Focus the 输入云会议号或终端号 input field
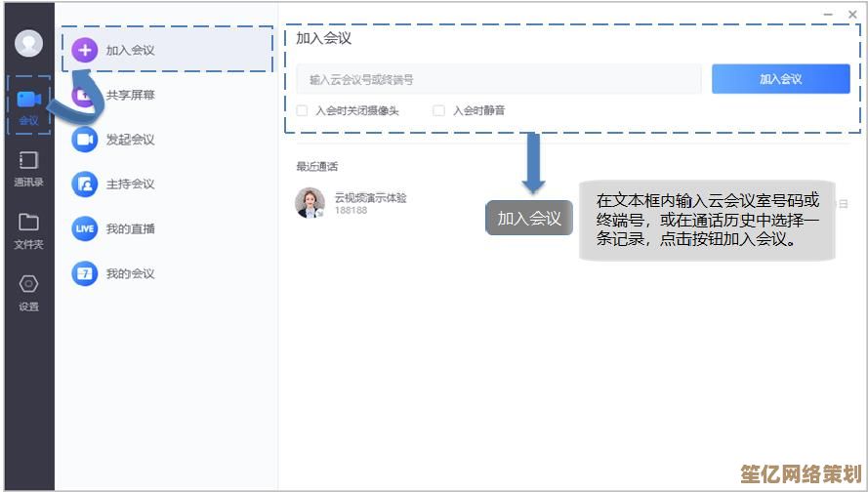This screenshot has height=492, width=868. coord(499,79)
